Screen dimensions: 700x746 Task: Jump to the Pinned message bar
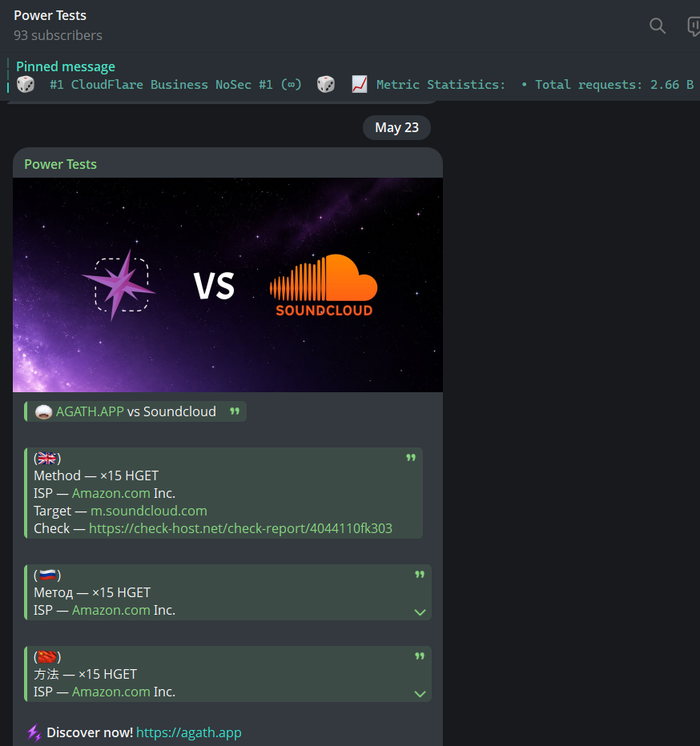[350, 76]
